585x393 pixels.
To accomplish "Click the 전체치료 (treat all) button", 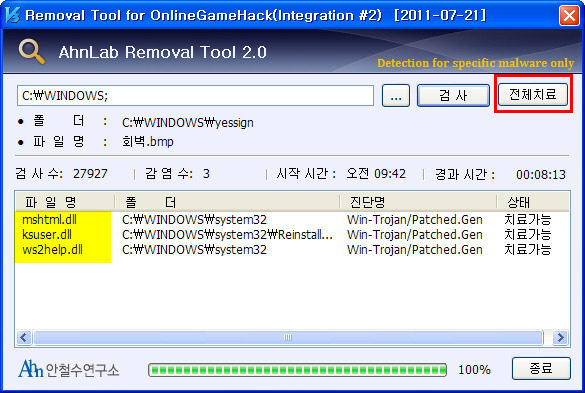I will click(x=533, y=94).
